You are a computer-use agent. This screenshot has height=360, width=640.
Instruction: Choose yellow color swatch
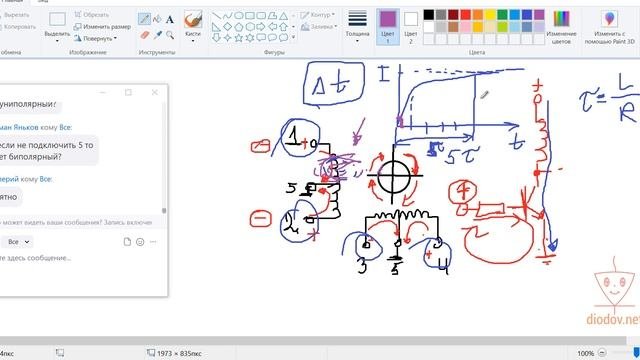click(x=490, y=15)
